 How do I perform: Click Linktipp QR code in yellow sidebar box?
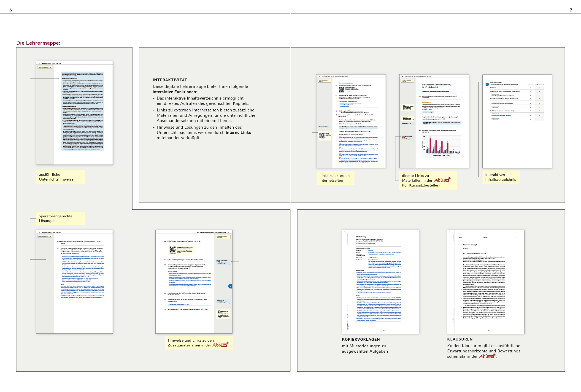tap(322, 135)
